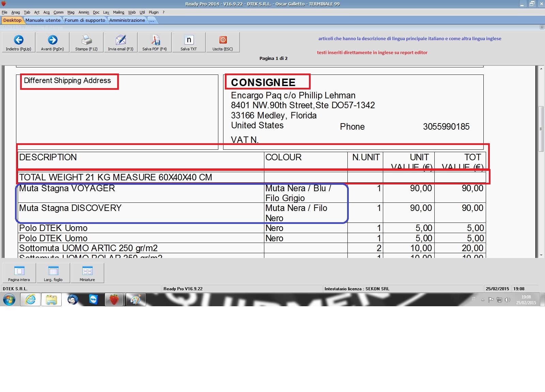Screen dimensions: 545x392
Task: Expand the overflow tab labeled with dots
Action: [x=152, y=20]
